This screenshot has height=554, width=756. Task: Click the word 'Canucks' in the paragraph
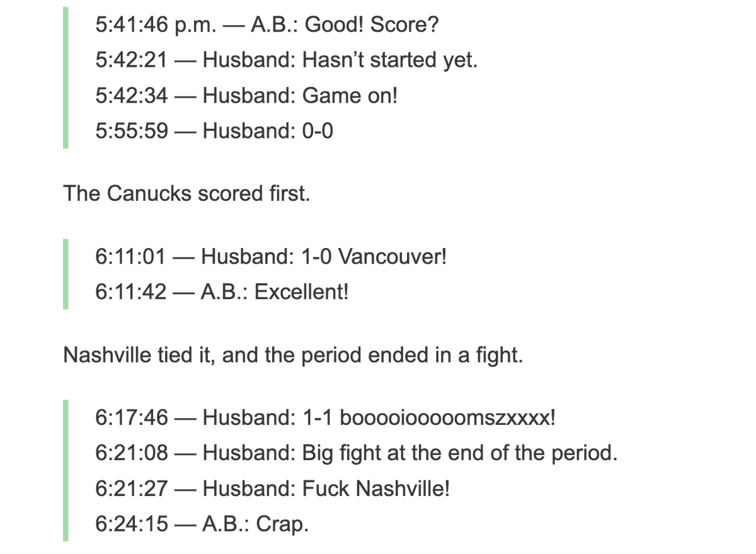click(149, 193)
